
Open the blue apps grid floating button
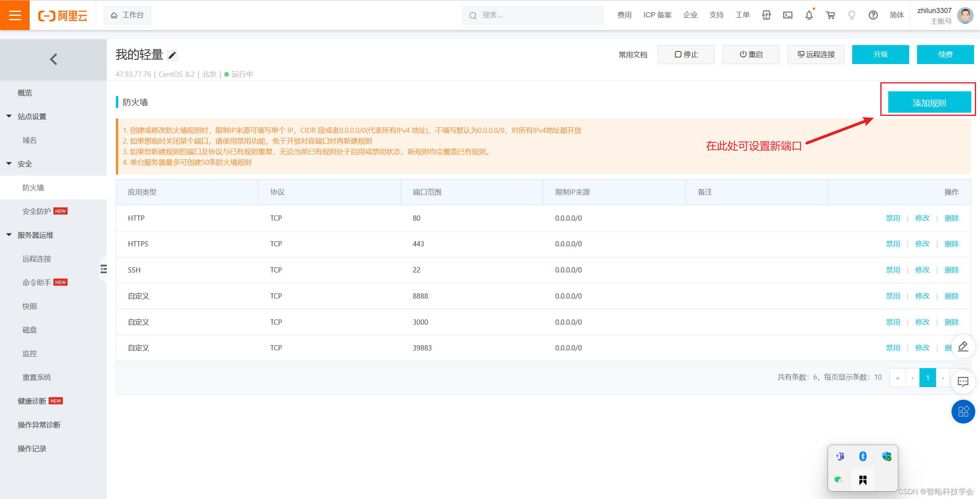click(x=963, y=411)
